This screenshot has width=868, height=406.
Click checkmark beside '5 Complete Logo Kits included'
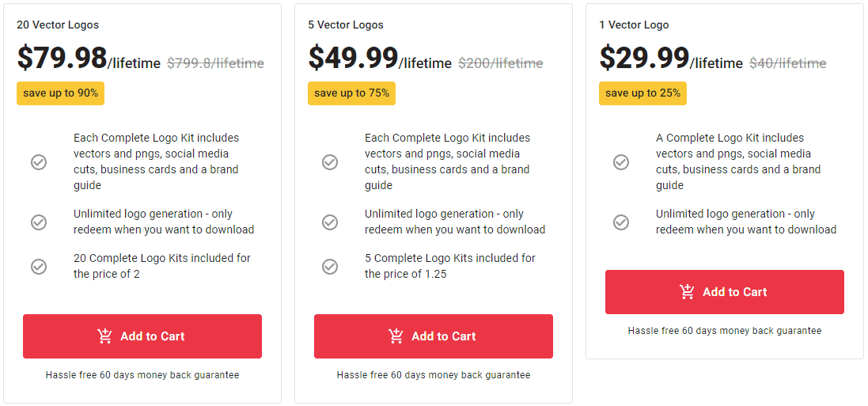tap(330, 267)
